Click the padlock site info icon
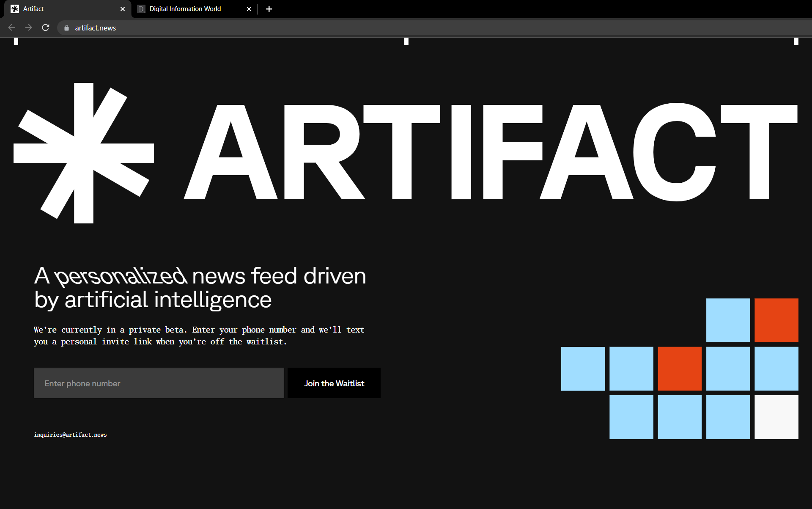 pos(66,28)
